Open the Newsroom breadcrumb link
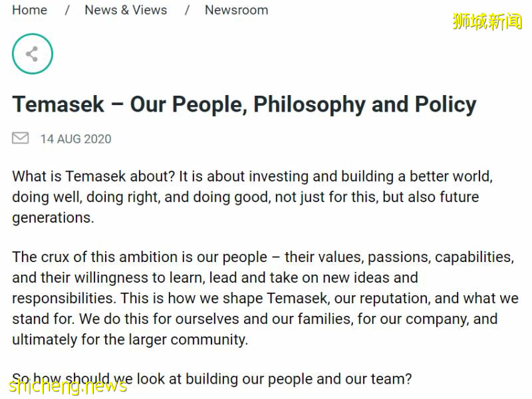Screen dimensions: 532x399 coord(236,10)
